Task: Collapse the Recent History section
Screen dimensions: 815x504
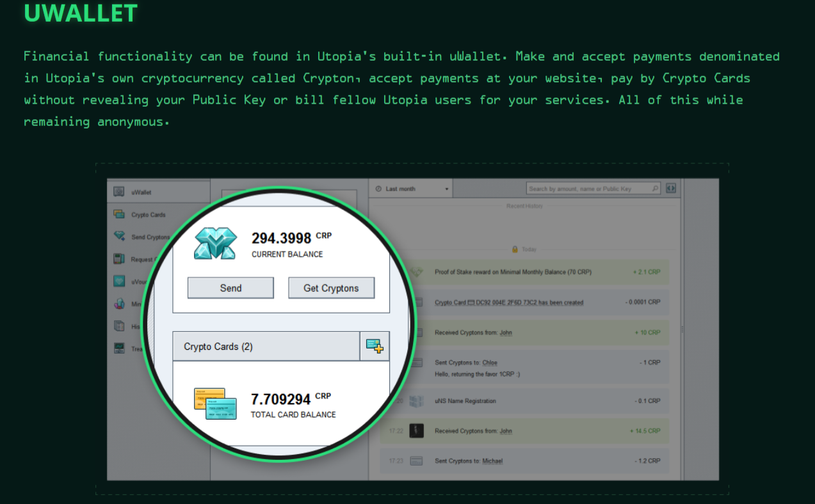Action: coord(524,206)
